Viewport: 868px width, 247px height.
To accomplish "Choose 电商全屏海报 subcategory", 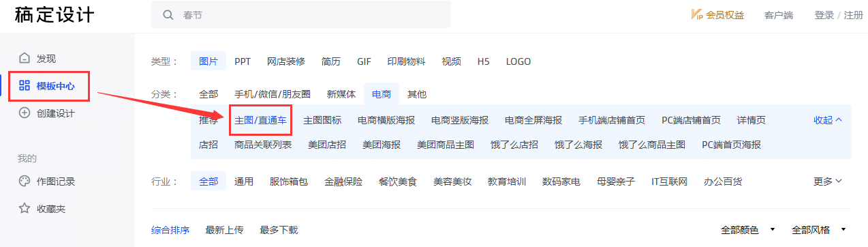I will [533, 120].
